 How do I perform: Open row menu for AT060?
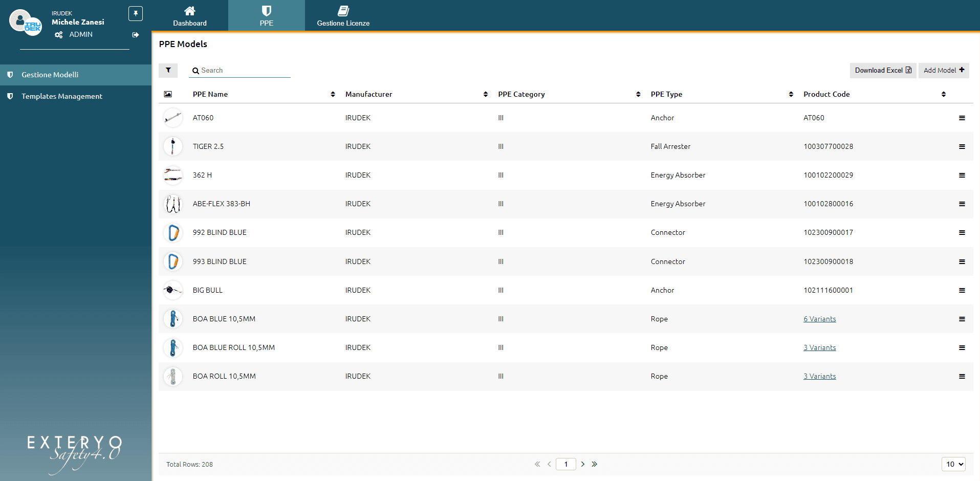point(962,118)
